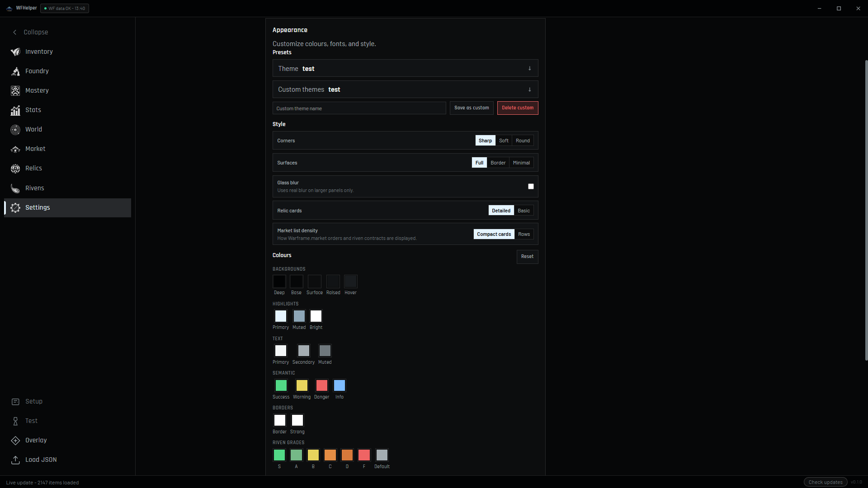This screenshot has height=488, width=868.
Task: Click the Setup icon
Action: point(15,401)
